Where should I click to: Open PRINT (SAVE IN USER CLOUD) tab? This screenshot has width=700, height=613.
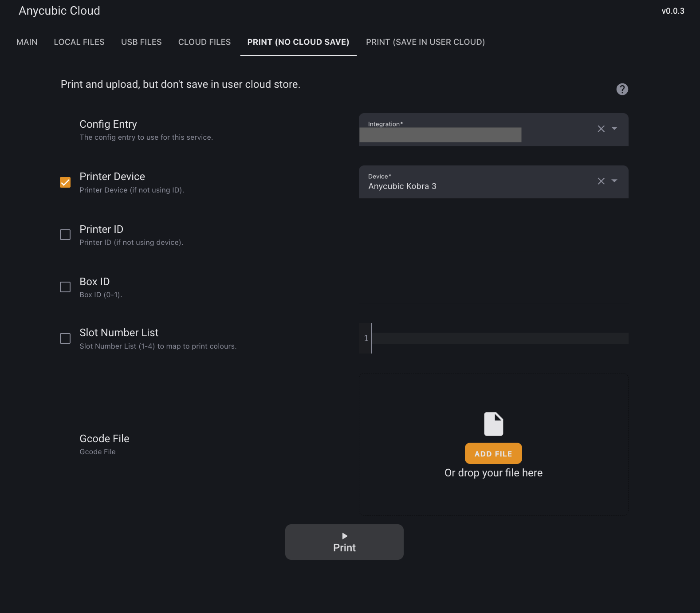(x=425, y=42)
